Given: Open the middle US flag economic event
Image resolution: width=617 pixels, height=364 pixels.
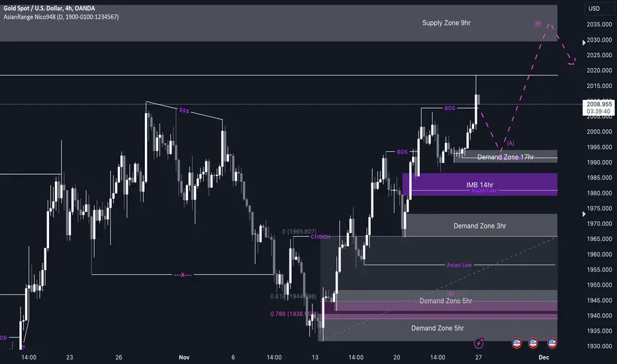Looking at the screenshot, I should 533,343.
